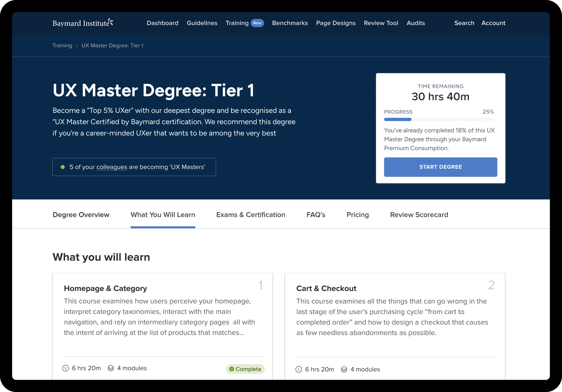
Task: Go to Guidelines in the top navigation
Action: pos(202,23)
